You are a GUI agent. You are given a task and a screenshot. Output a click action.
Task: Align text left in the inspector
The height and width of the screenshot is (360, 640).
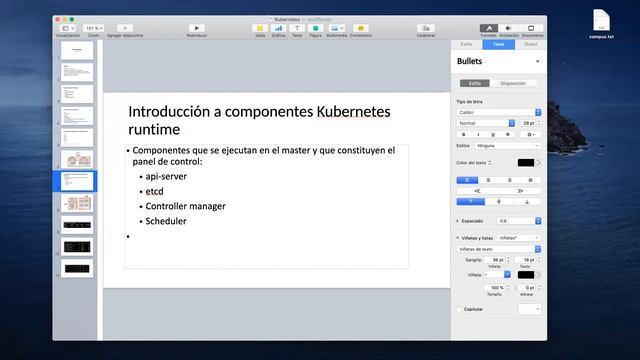467,180
